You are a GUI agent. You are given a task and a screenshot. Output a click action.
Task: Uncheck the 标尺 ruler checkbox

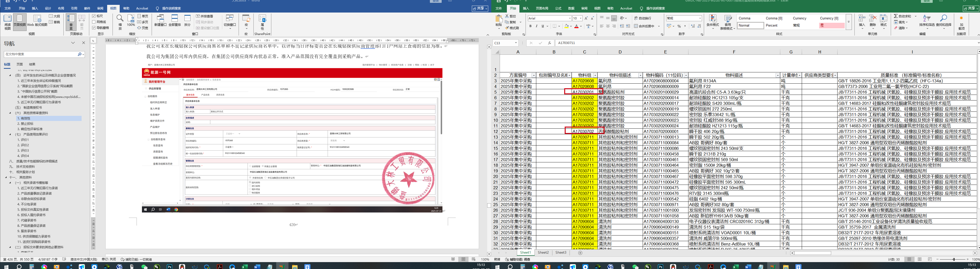94,16
